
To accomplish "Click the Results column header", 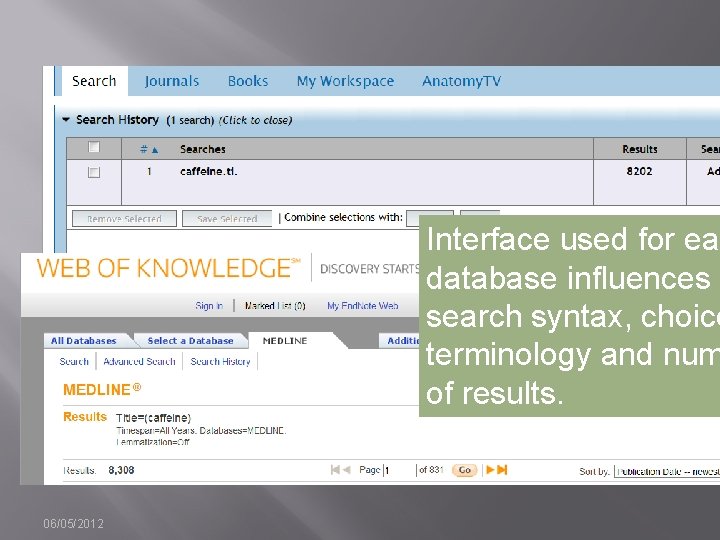I will pyautogui.click(x=640, y=149).
